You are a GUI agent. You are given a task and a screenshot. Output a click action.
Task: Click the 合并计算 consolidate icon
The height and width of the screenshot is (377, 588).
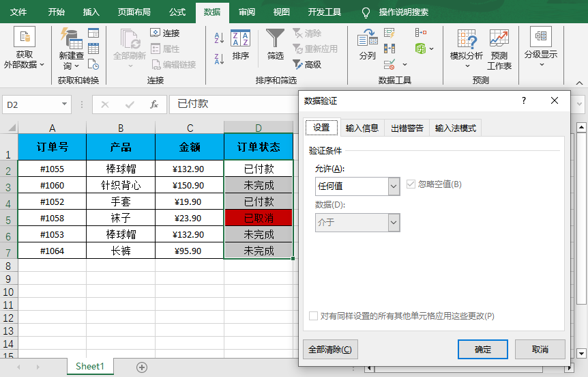421,33
